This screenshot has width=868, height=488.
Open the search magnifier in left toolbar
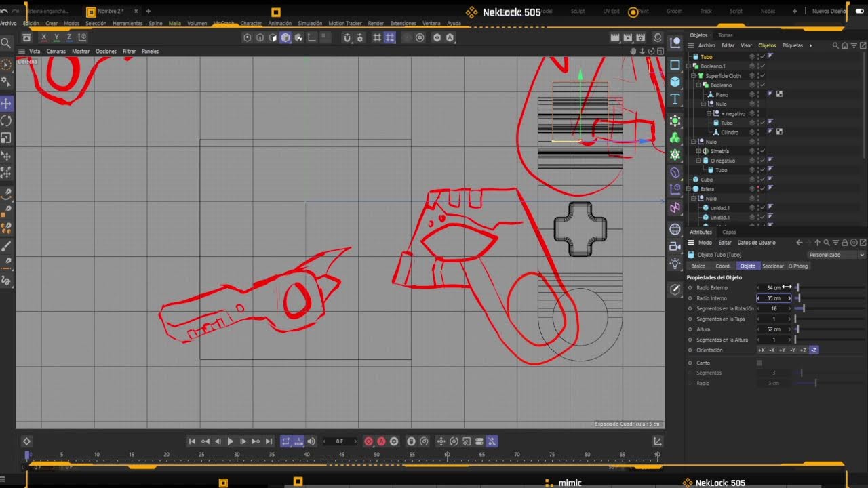pos(6,43)
